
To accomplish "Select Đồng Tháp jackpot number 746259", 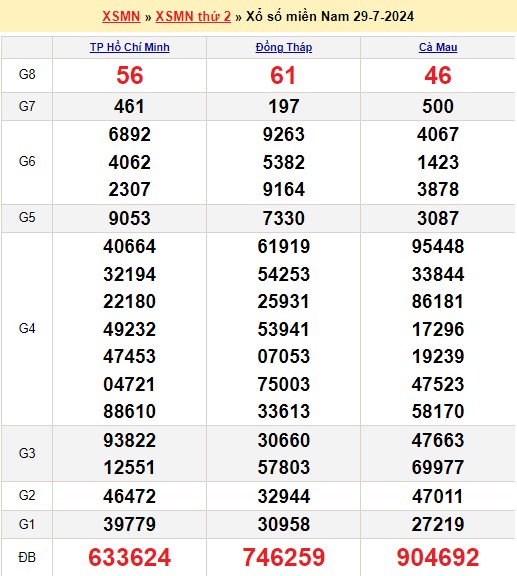I will tap(284, 557).
